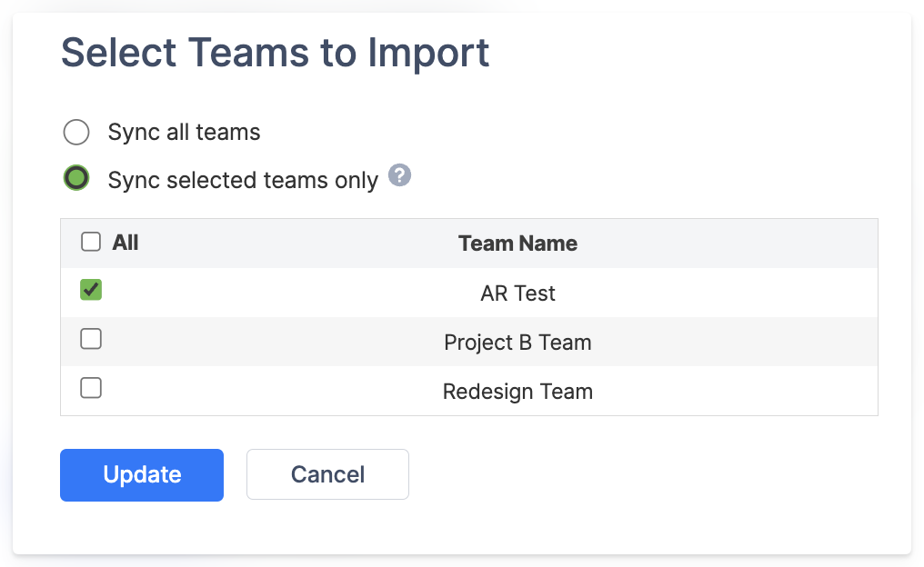Image resolution: width=924 pixels, height=567 pixels.
Task: Enable the Project B Team checkbox
Action: tap(91, 339)
